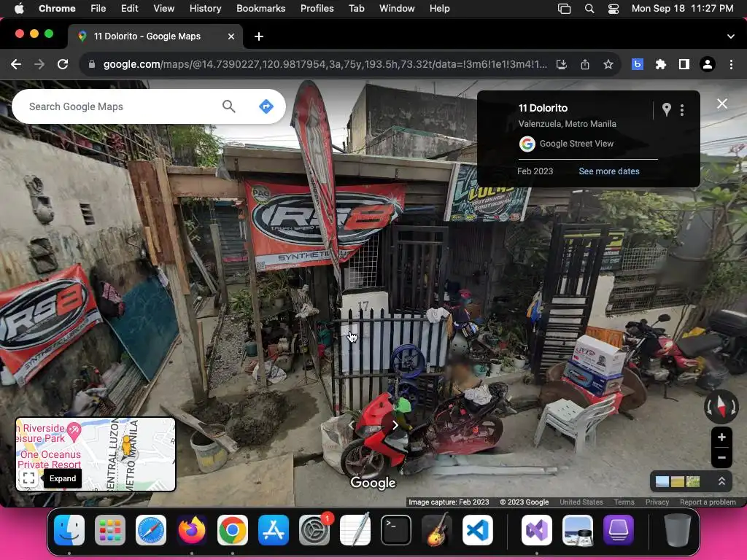Open the View menu

163,8
